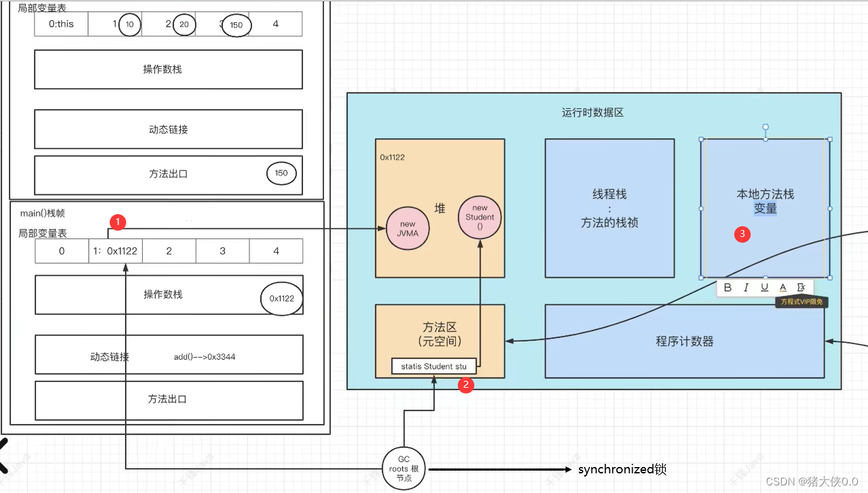Grab the rotation handle above 本地方法栈 box

[765, 127]
